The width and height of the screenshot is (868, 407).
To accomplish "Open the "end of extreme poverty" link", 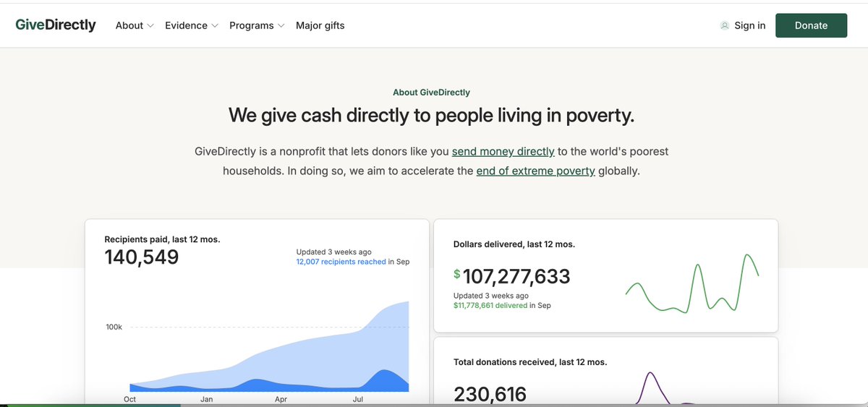I will [535, 171].
